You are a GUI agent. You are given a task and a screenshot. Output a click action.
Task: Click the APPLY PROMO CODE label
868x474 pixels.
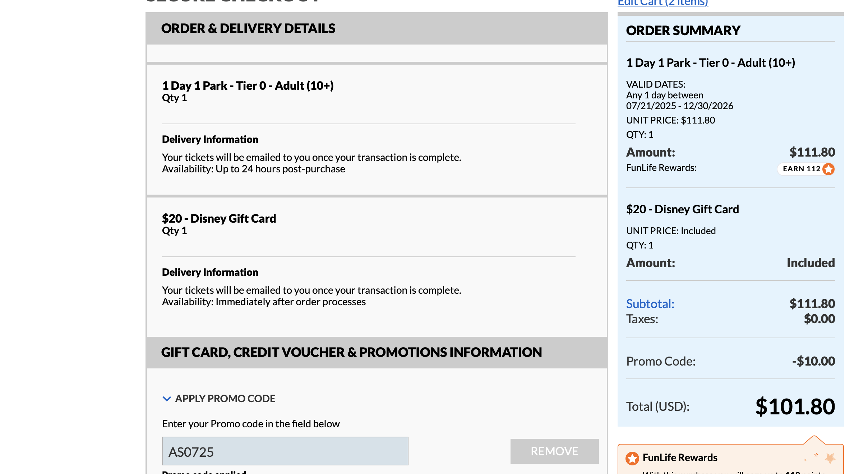[225, 399]
